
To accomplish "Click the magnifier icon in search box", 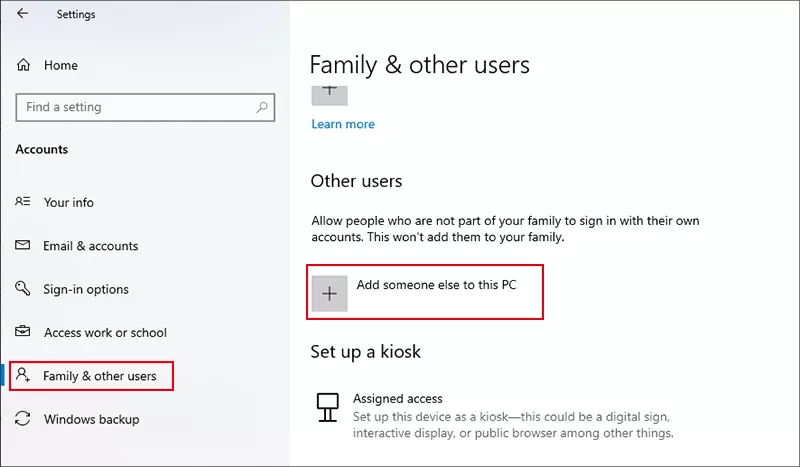I will [262, 107].
